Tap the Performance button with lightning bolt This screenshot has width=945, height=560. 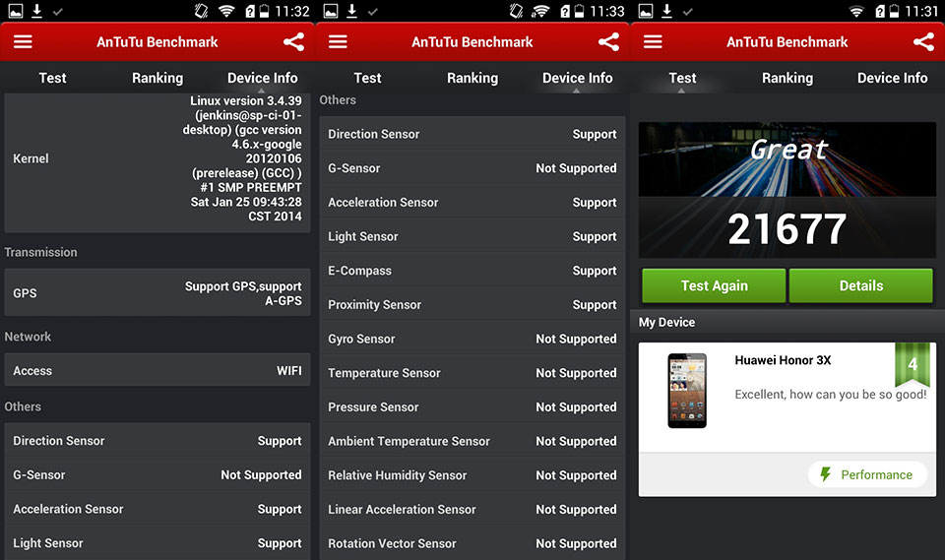click(867, 474)
